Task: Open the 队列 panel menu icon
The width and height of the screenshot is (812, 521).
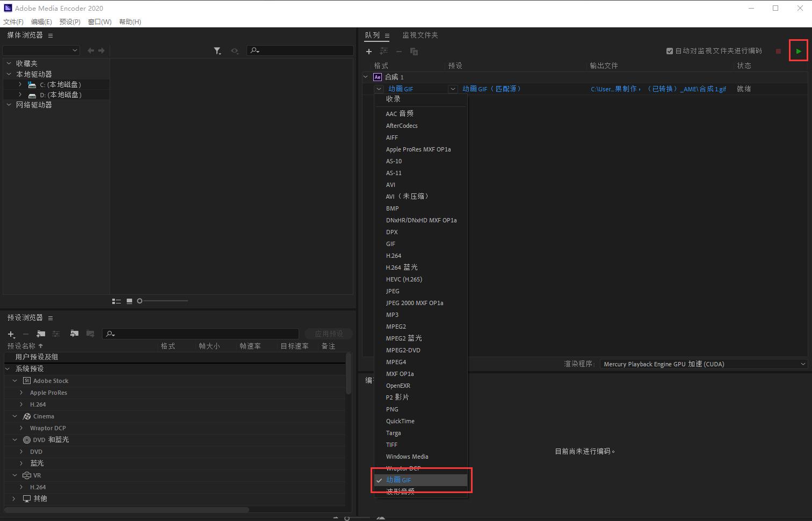Action: click(387, 35)
